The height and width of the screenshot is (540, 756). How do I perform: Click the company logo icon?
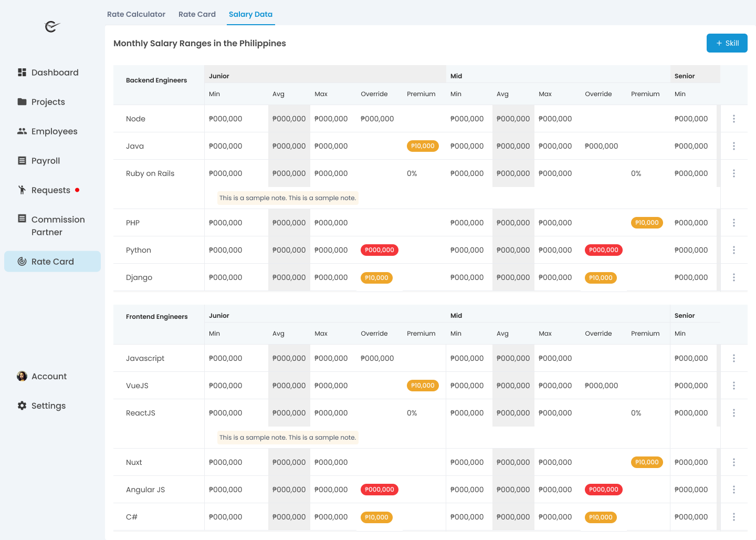click(x=52, y=26)
